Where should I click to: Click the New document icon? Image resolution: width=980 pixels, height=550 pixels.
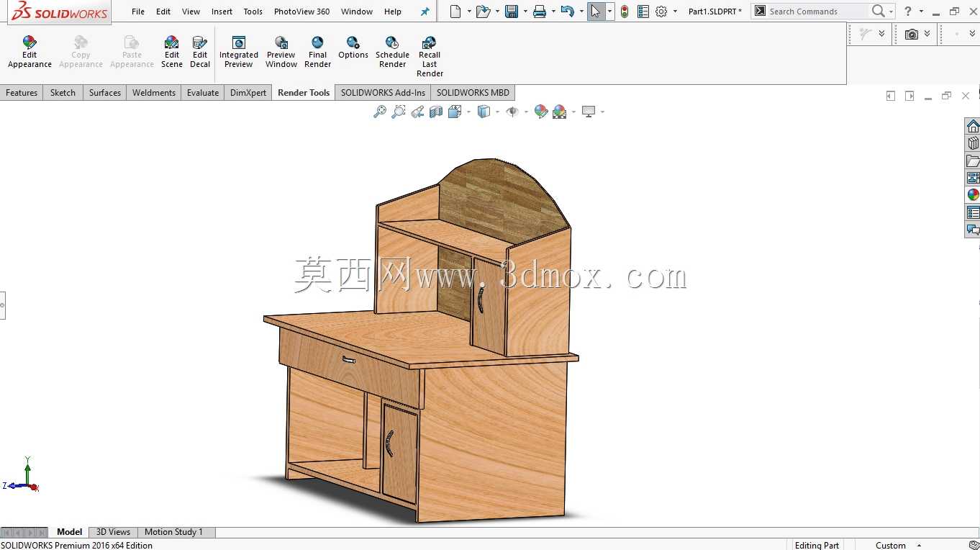pos(455,11)
